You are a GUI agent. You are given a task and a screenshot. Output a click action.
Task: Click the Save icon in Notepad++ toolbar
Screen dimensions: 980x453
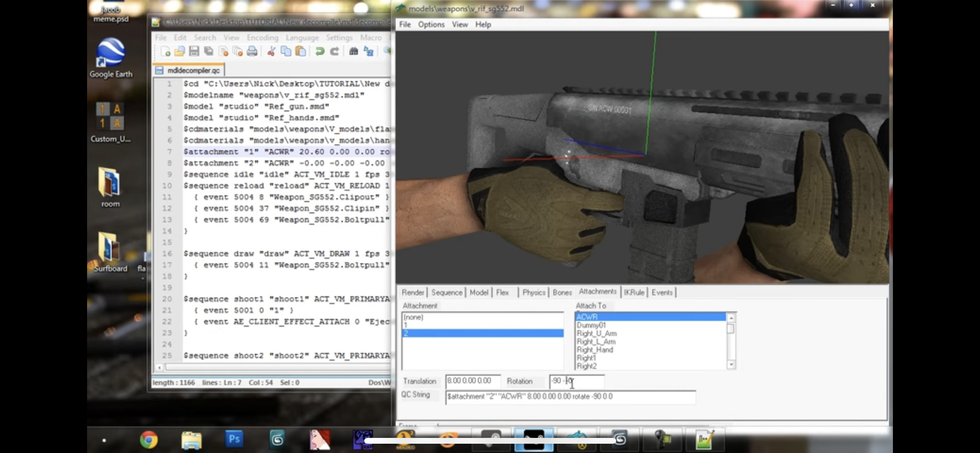[x=194, y=51]
